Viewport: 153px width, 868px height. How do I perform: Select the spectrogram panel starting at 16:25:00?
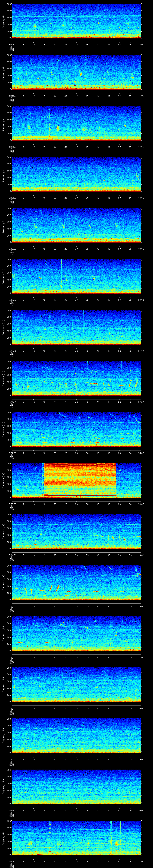pos(77,582)
